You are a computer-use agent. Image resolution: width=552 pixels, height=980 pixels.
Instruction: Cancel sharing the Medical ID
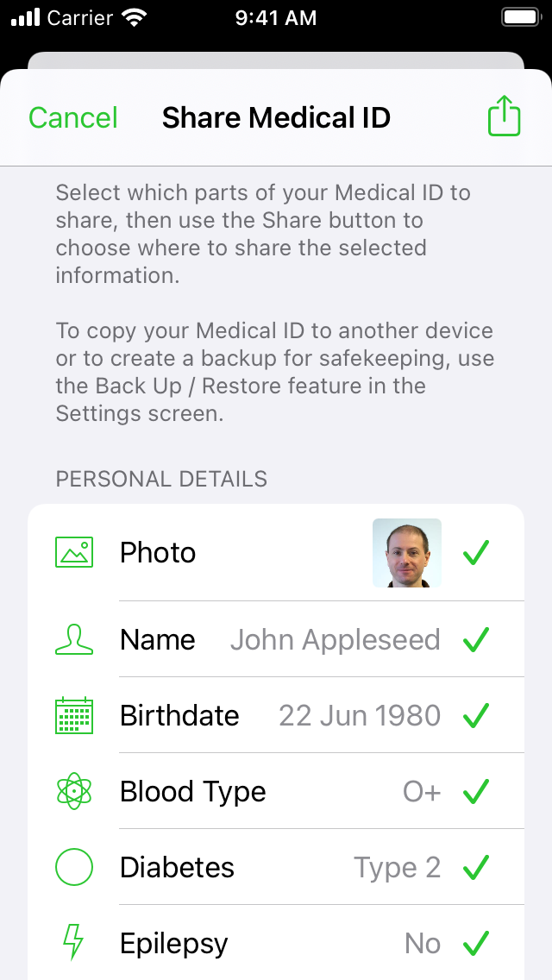[x=73, y=117]
